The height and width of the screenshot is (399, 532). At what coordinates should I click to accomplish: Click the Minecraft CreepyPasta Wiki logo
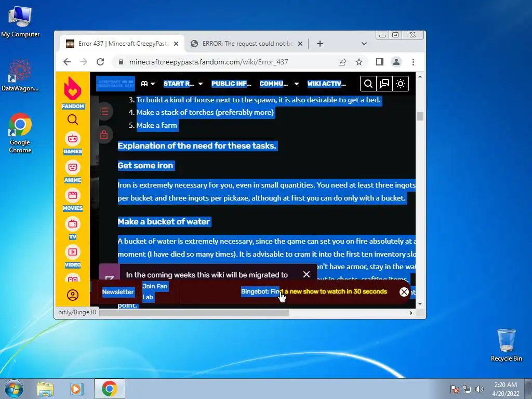point(115,84)
